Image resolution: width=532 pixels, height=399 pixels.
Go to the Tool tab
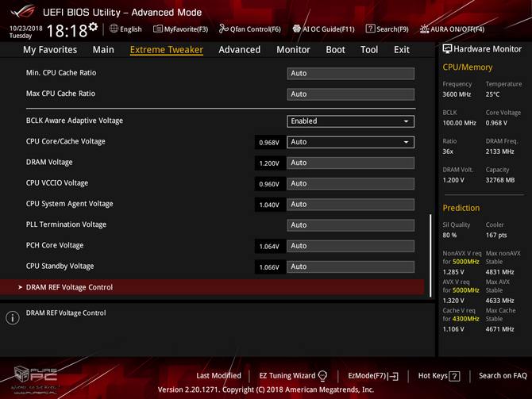369,50
